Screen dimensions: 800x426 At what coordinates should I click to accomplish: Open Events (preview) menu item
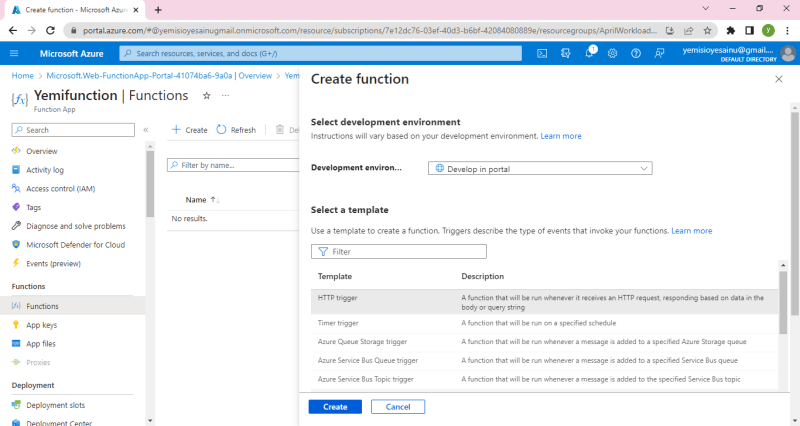point(53,264)
